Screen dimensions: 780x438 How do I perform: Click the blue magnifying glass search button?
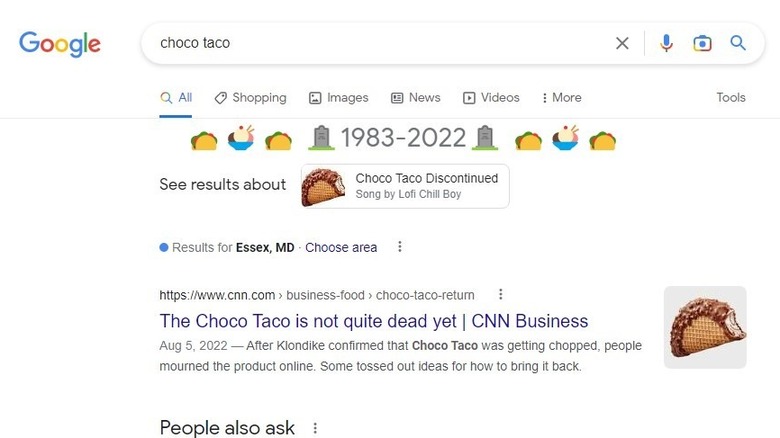tap(738, 43)
